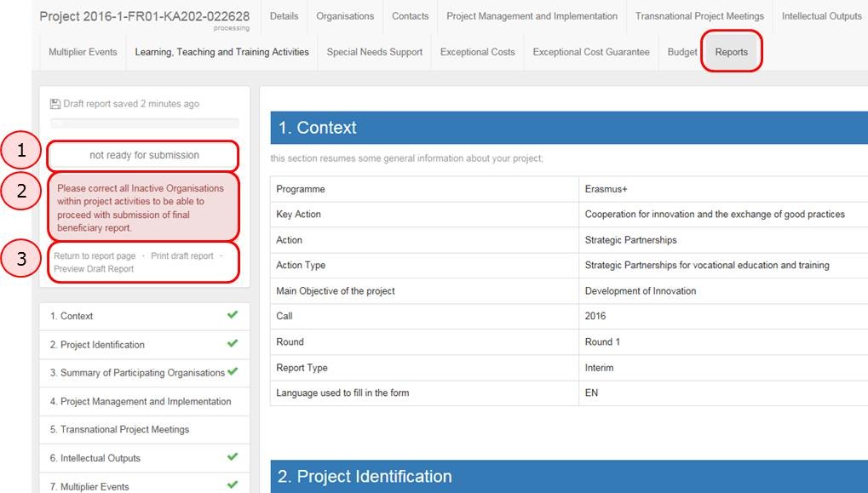Click the report completion progress bar
Image resolution: width=868 pixels, height=493 pixels.
coord(144,123)
